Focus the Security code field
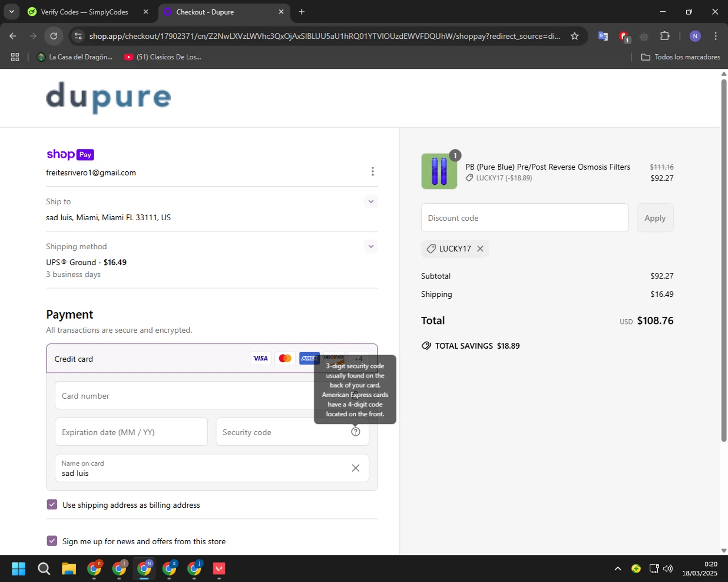 tap(292, 432)
